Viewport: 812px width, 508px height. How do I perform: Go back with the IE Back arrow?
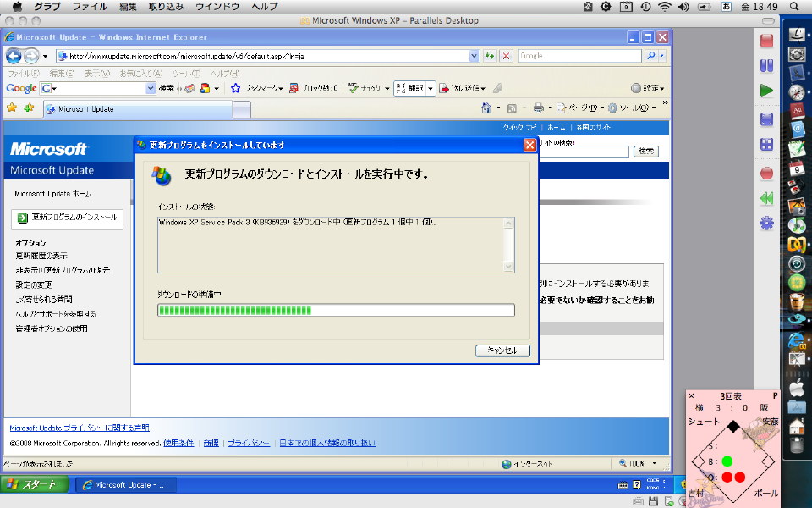14,56
